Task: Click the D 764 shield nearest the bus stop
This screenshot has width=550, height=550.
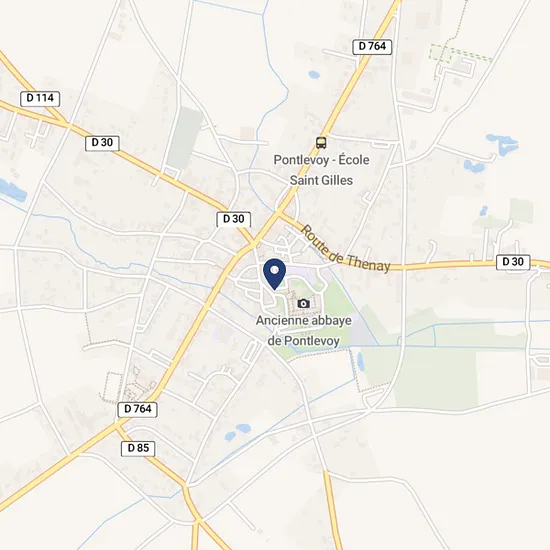Action: (372, 47)
